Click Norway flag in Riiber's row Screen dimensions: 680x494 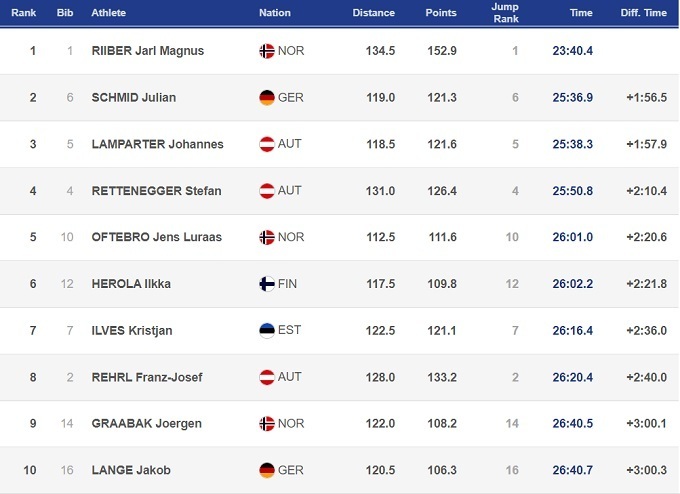[267, 51]
